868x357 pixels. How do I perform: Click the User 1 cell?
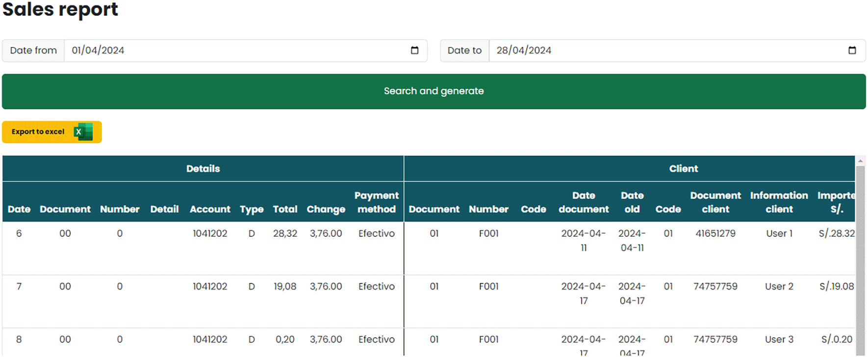point(779,234)
